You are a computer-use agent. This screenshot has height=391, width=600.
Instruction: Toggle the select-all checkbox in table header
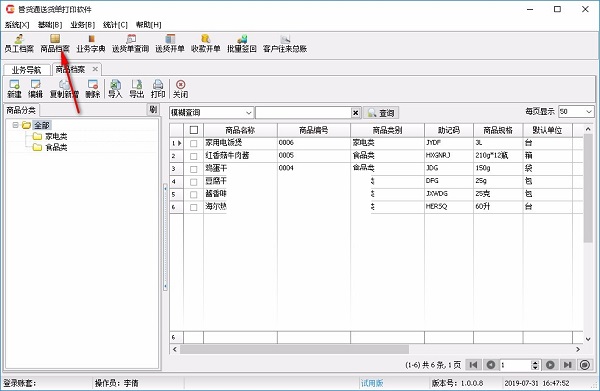click(x=194, y=130)
